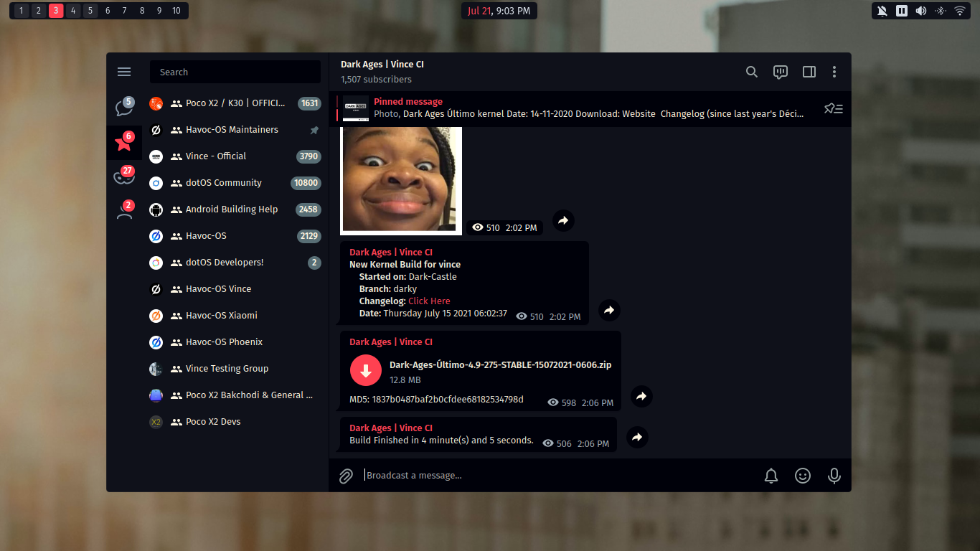The height and width of the screenshot is (551, 980).
Task: Open Poco X2 Bakchodi & General chat
Action: 235,395
